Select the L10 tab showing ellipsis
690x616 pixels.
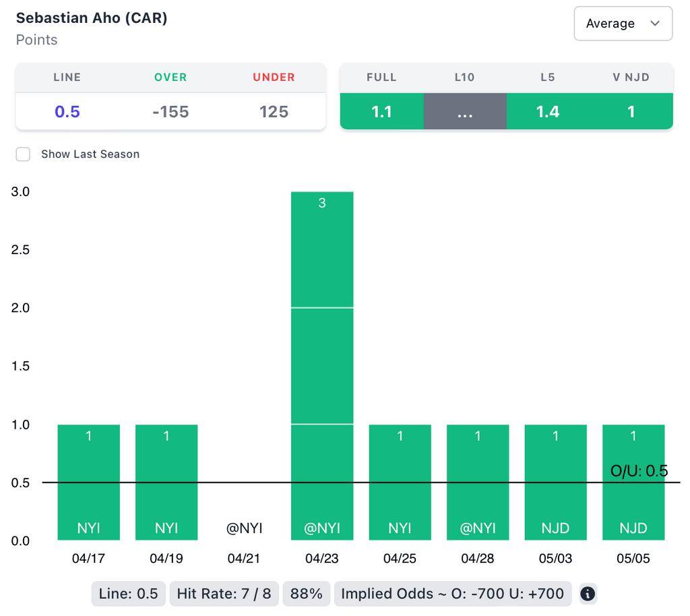pyautogui.click(x=465, y=111)
